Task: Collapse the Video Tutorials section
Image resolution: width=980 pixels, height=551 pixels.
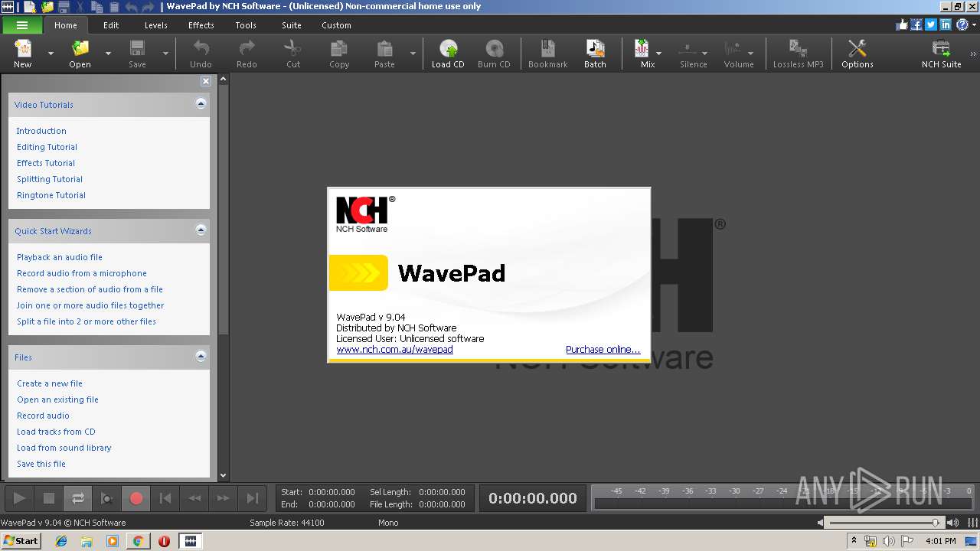Action: click(201, 103)
